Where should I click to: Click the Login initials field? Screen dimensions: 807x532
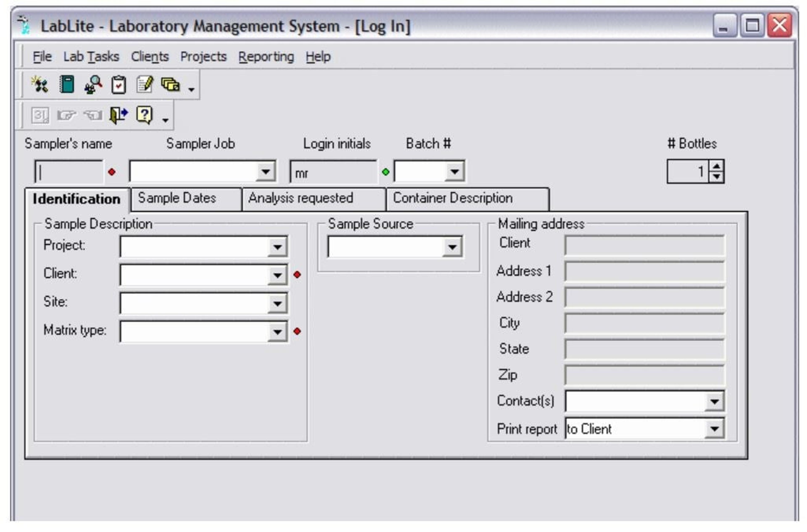[333, 172]
